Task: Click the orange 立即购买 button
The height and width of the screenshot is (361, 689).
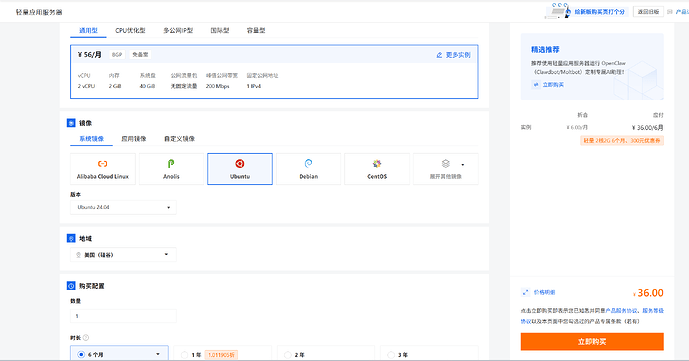Action: tap(592, 342)
